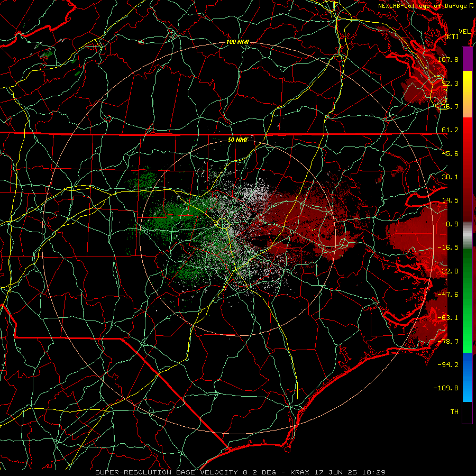This screenshot has height=476, width=476.
Task: Click the "SUPER-RESOLUTION BASE VELOCITY" caption at the bottom
Action: pos(167,472)
